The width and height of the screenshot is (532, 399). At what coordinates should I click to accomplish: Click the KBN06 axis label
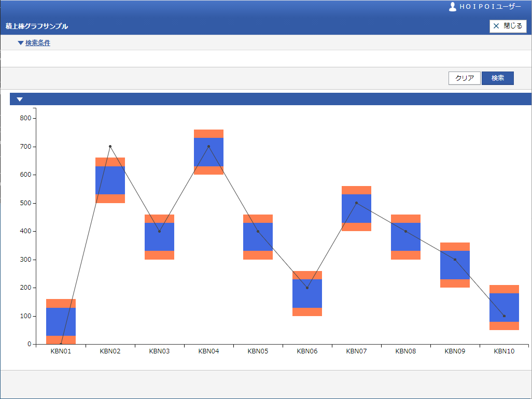(x=307, y=351)
